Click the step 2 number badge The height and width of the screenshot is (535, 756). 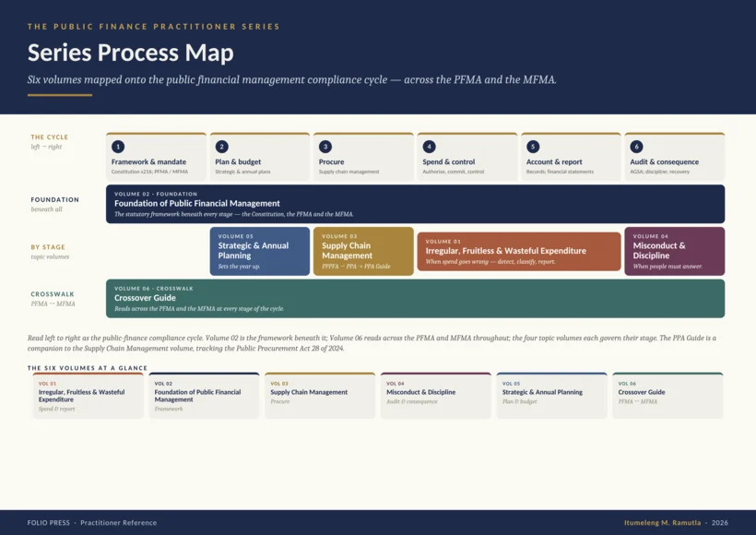(x=222, y=146)
